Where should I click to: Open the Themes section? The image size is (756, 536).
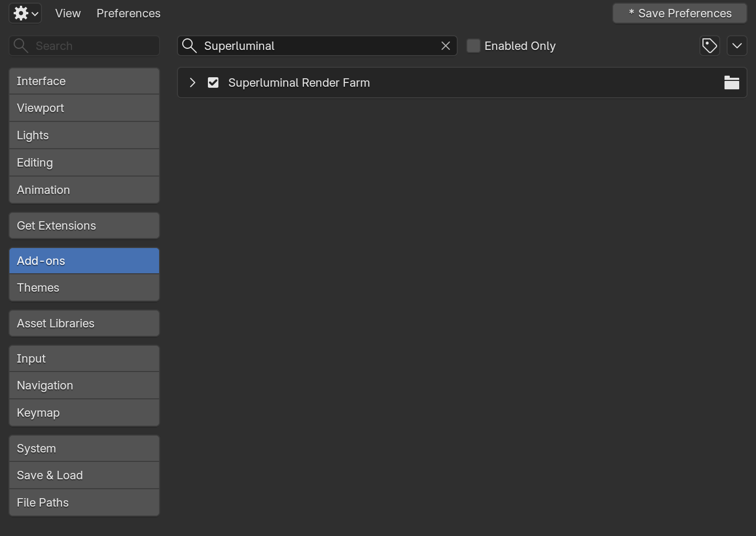84,287
